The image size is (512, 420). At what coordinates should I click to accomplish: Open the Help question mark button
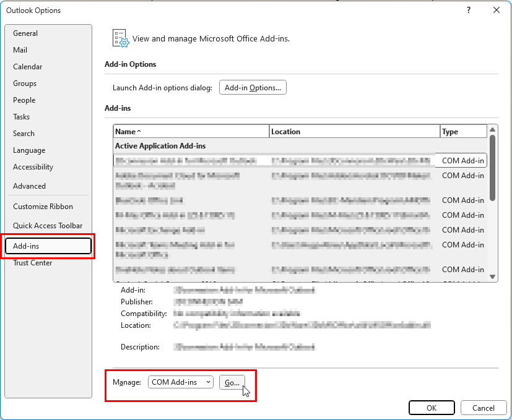click(x=469, y=10)
